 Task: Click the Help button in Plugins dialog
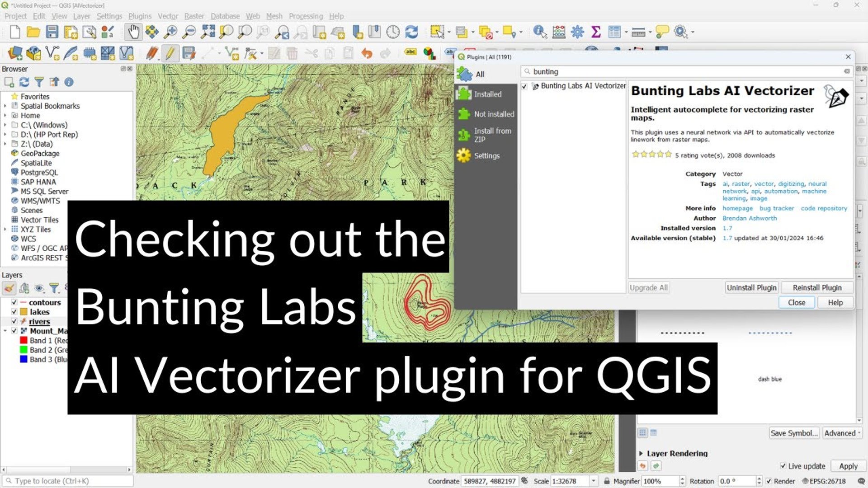click(x=835, y=302)
